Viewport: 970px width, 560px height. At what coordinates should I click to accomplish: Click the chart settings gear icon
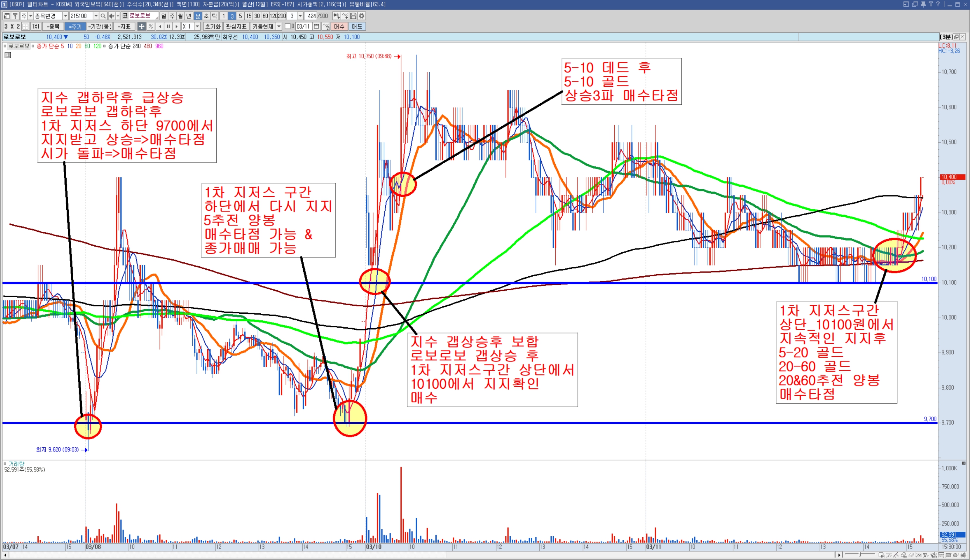pos(362,16)
